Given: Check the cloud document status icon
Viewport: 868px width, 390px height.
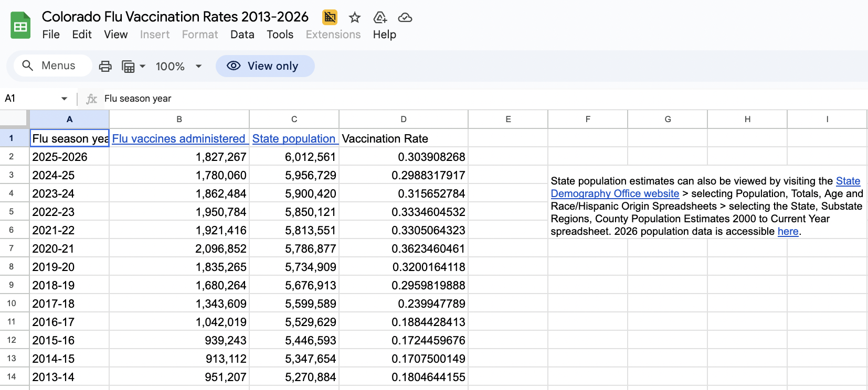Looking at the screenshot, I should [x=405, y=17].
